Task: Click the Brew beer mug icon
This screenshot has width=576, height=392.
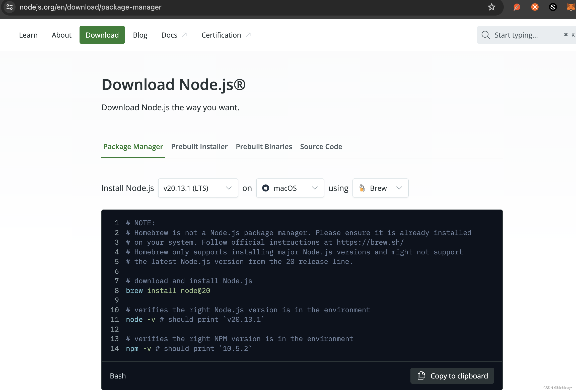Action: [x=362, y=188]
